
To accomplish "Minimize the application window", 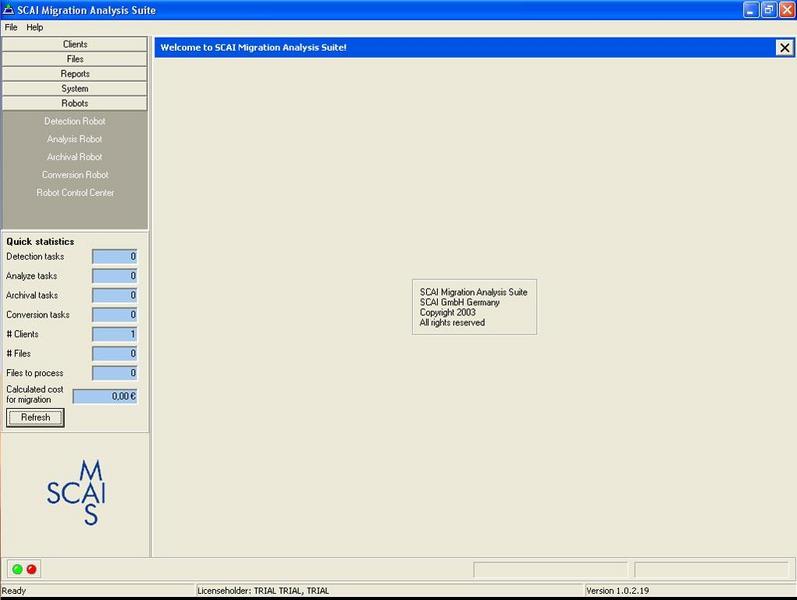I will pyautogui.click(x=751, y=10).
